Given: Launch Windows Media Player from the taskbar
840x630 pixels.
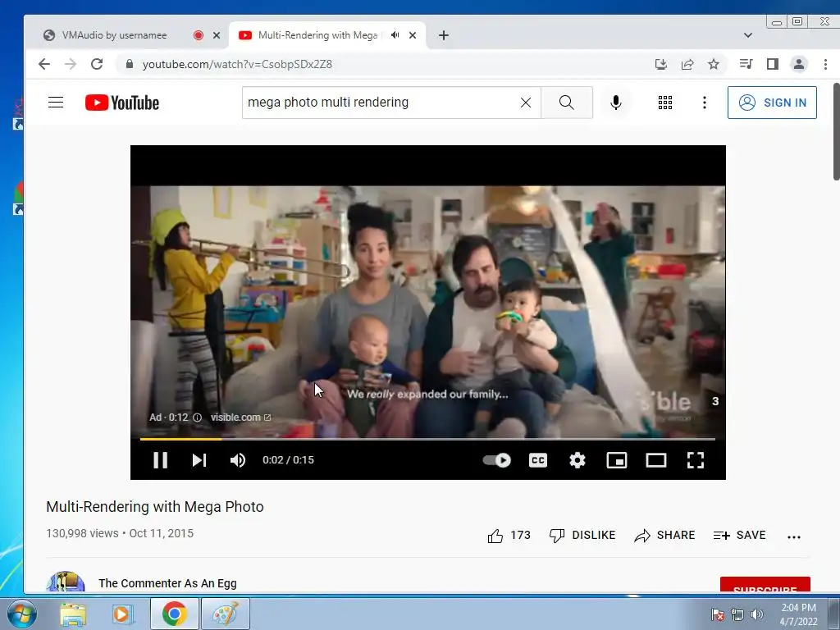Looking at the screenshot, I should (x=123, y=614).
